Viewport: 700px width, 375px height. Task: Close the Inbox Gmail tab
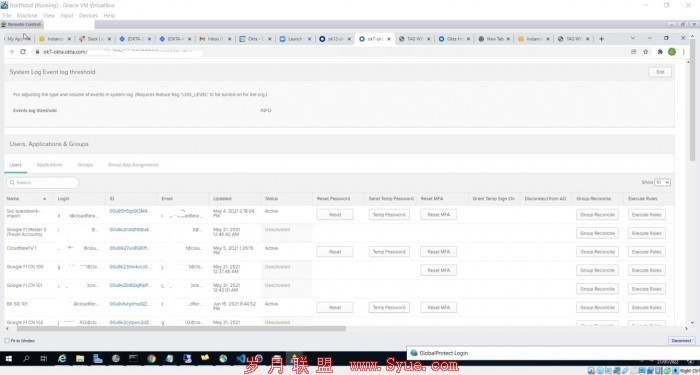pyautogui.click(x=230, y=39)
